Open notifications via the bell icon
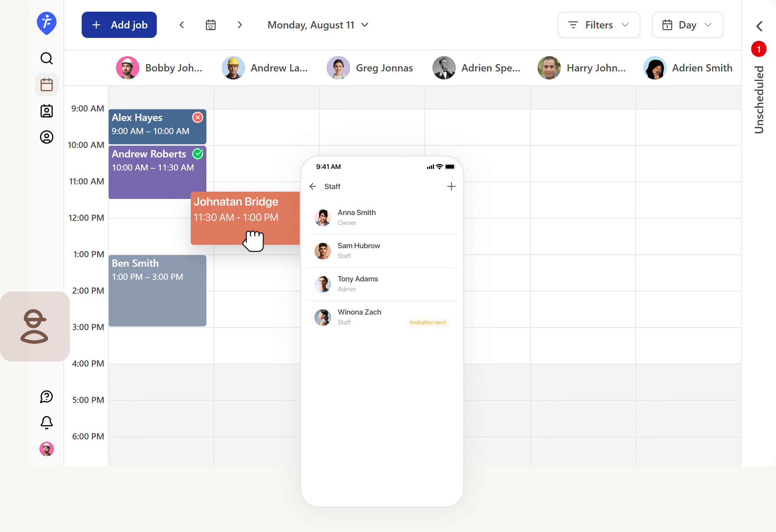Screen dimensions: 776x532 [46, 422]
